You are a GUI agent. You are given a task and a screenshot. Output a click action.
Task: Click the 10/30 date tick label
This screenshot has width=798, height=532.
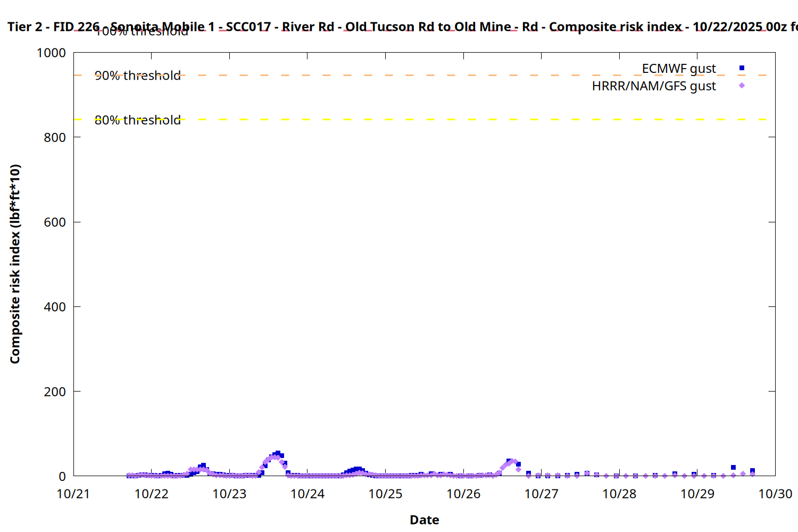(x=775, y=494)
